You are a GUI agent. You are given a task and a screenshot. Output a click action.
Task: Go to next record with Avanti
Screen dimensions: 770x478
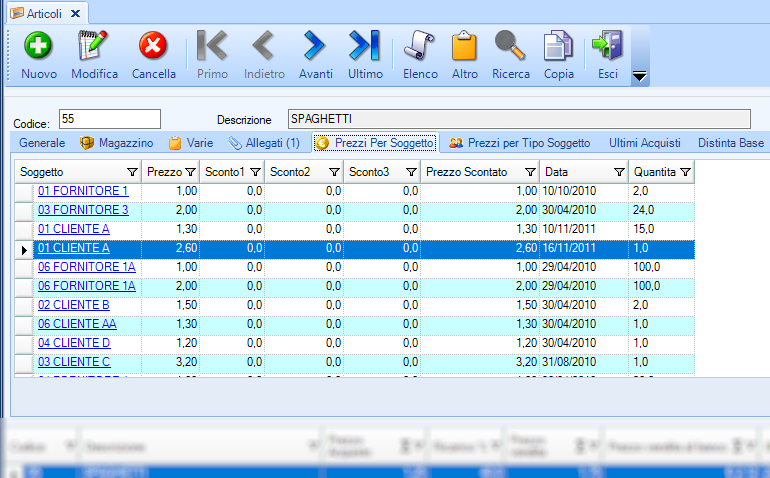pyautogui.click(x=316, y=46)
